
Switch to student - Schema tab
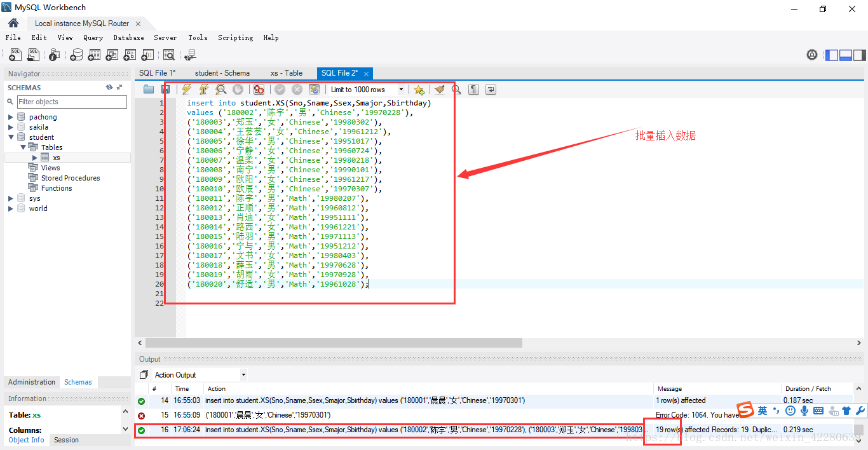[x=222, y=73]
